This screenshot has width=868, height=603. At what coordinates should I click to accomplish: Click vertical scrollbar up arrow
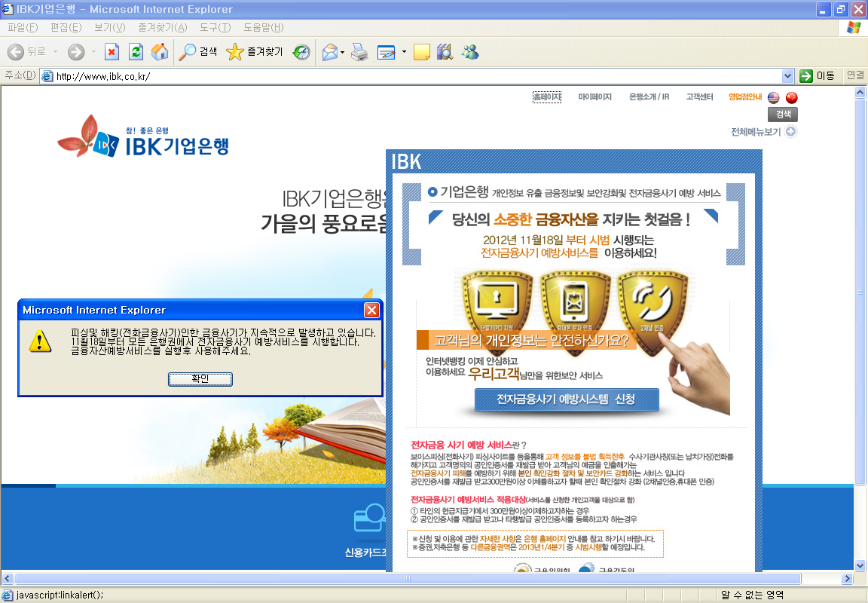(860, 93)
